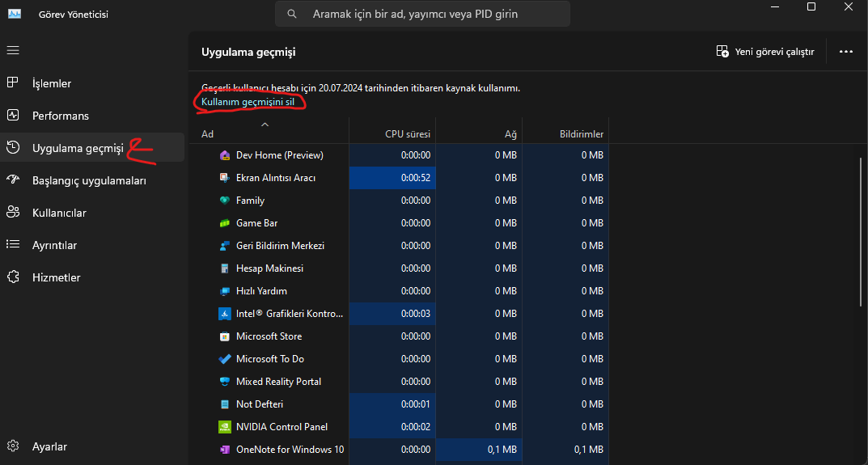Click the NVIDIA Control Panel icon

point(224,427)
